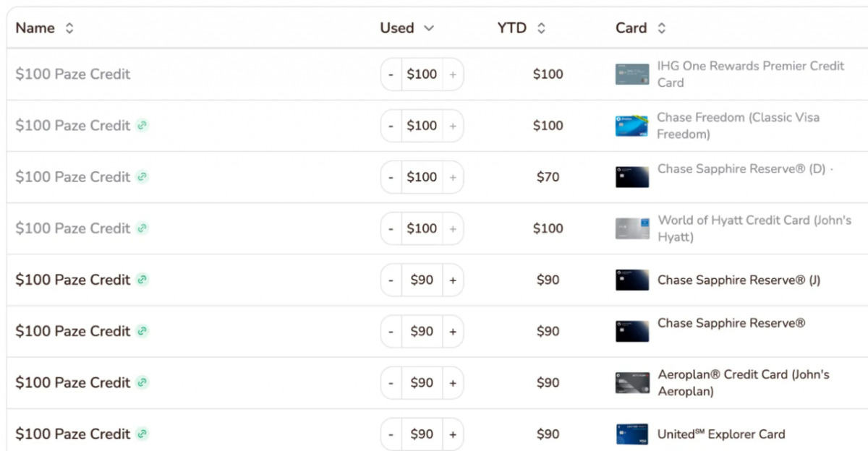Click the Chase Freedom card thumbnail icon

[x=632, y=126]
